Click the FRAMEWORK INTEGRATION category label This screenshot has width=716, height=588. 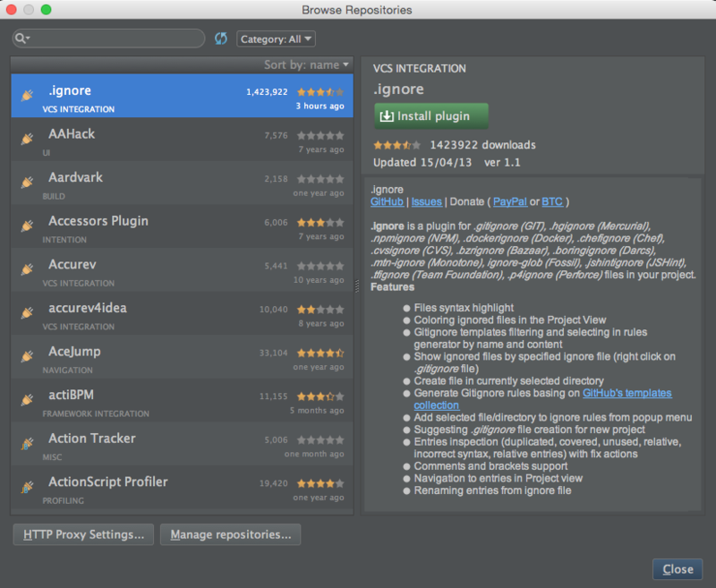96,413
